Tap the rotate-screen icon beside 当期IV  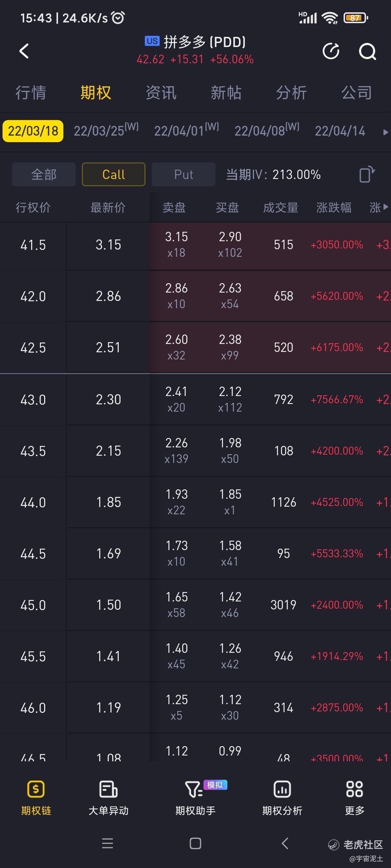(367, 174)
